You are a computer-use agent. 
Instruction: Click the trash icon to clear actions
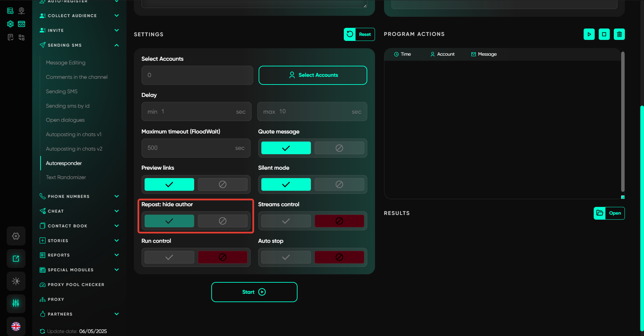(619, 34)
